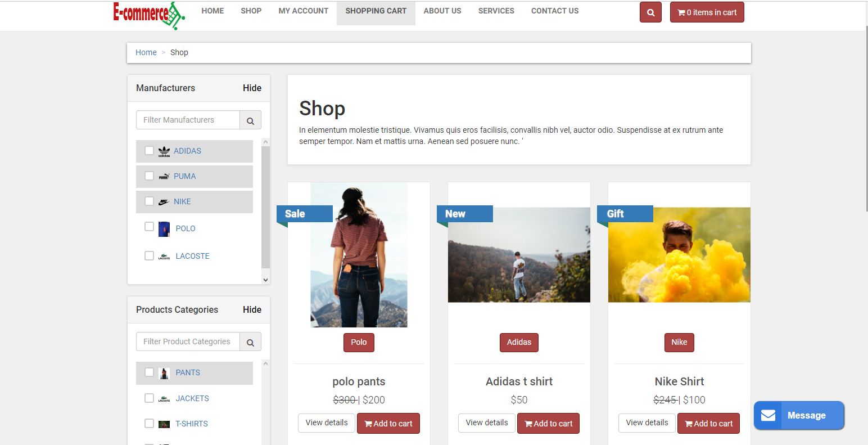Tick the NIKE manufacturer checkbox

[149, 201]
